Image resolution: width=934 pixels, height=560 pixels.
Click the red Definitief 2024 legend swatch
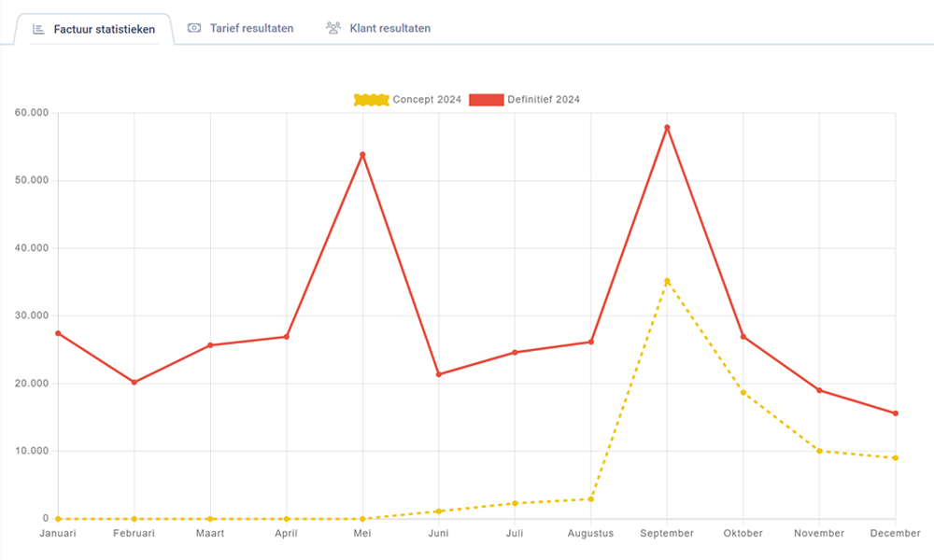click(x=486, y=100)
